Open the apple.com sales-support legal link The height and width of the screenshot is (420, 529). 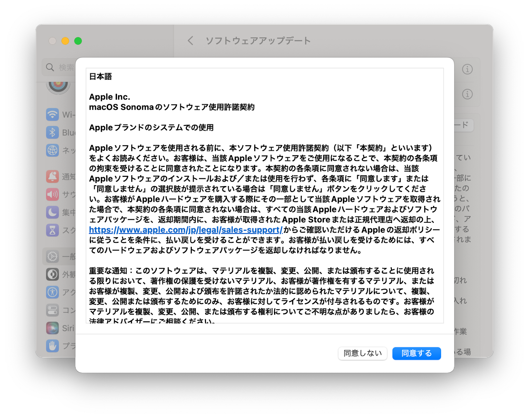186,230
